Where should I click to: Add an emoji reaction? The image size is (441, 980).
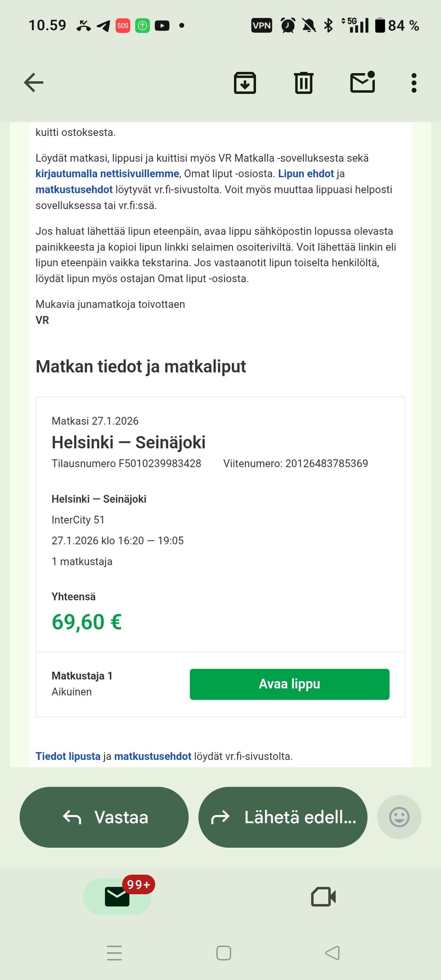click(399, 817)
